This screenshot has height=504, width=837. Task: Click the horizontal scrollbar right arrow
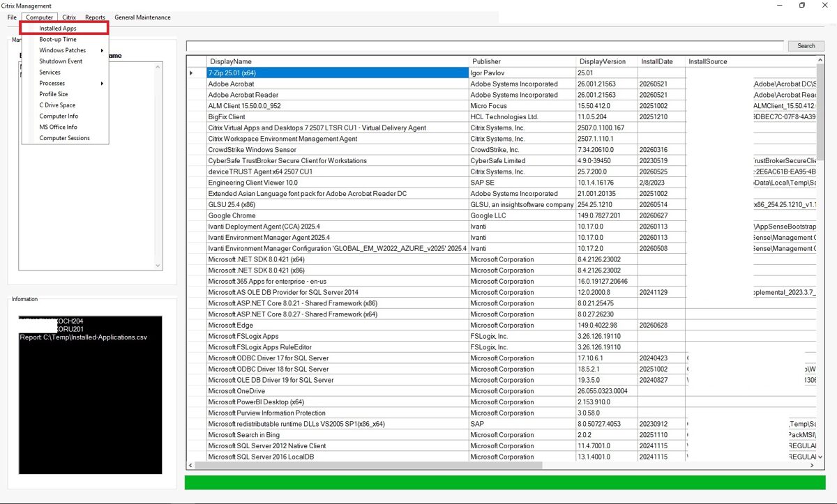(811, 466)
